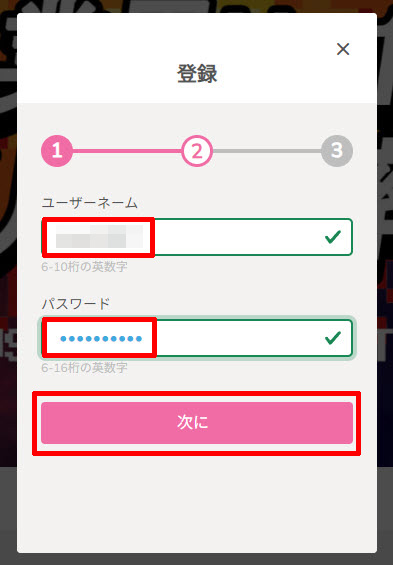393x565 pixels.
Task: Click the ユーザーネーム label
Action: click(x=90, y=203)
